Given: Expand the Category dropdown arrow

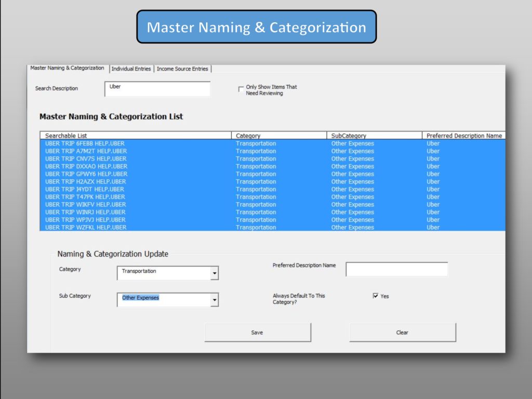Looking at the screenshot, I should click(214, 273).
